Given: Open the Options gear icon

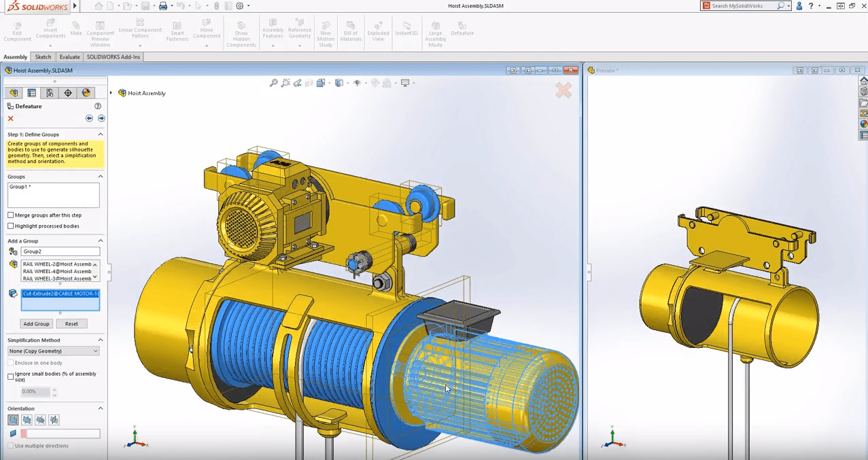Looking at the screenshot, I should [x=239, y=6].
